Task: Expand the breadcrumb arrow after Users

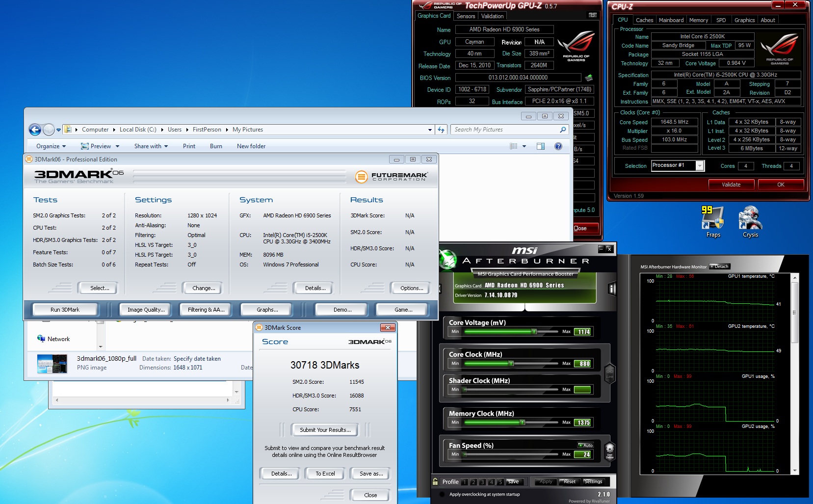Action: 187,130
